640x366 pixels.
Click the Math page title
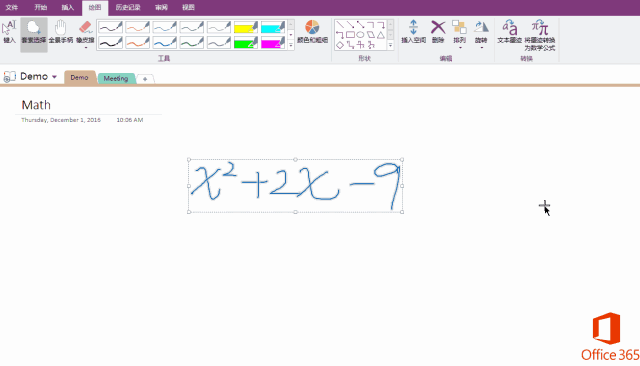36,105
